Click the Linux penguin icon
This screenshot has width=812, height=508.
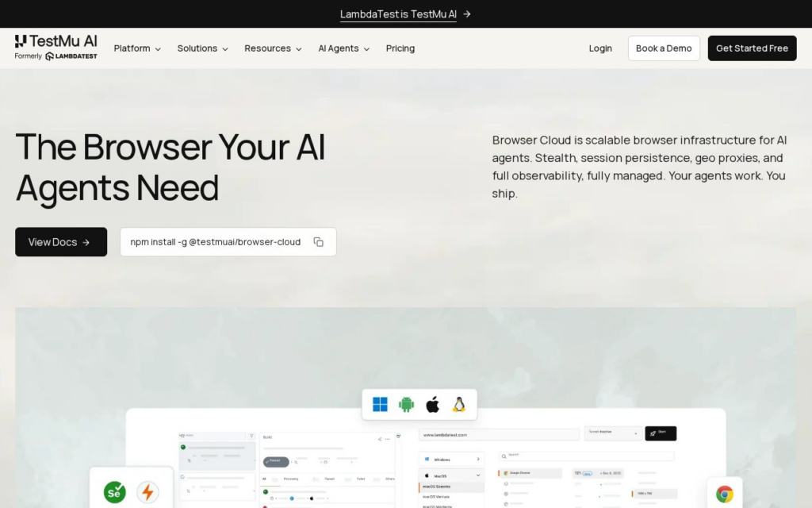coord(459,404)
